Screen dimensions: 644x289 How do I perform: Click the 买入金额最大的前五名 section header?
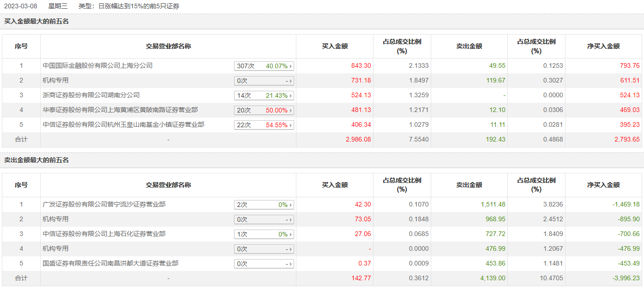36,21
